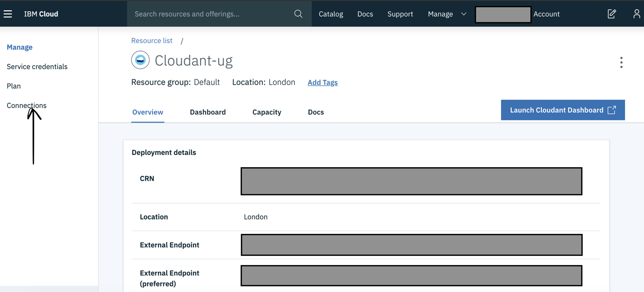Go back to Resource list breadcrumb

pyautogui.click(x=152, y=41)
